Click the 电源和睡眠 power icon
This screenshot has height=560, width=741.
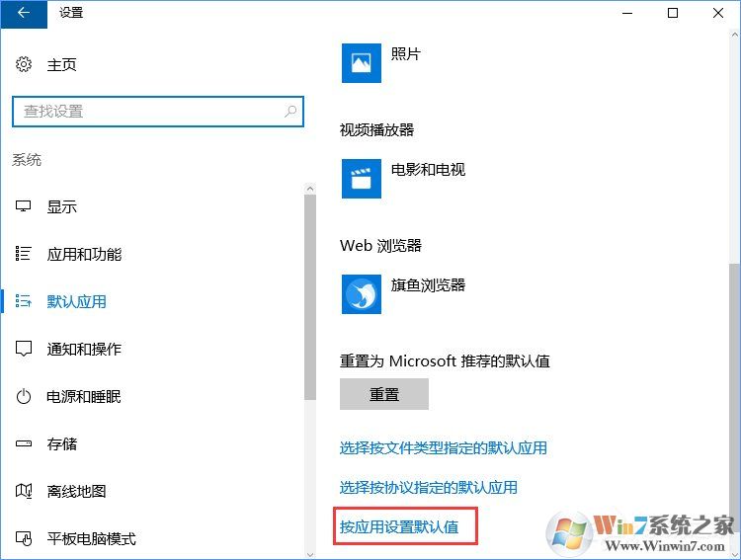pyautogui.click(x=24, y=396)
